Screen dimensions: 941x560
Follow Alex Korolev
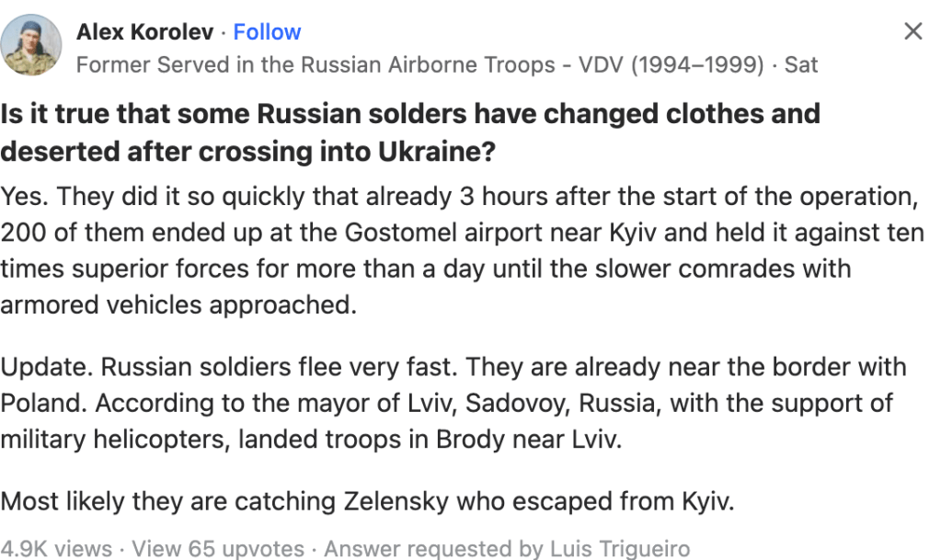click(267, 32)
